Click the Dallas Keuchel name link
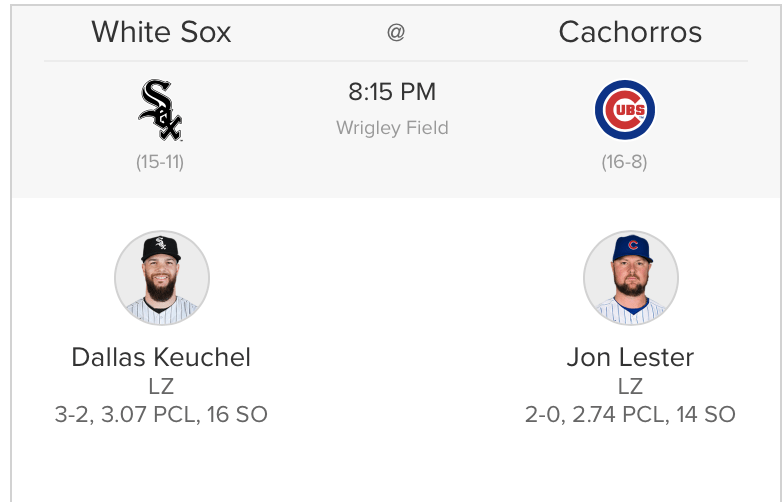 point(161,357)
